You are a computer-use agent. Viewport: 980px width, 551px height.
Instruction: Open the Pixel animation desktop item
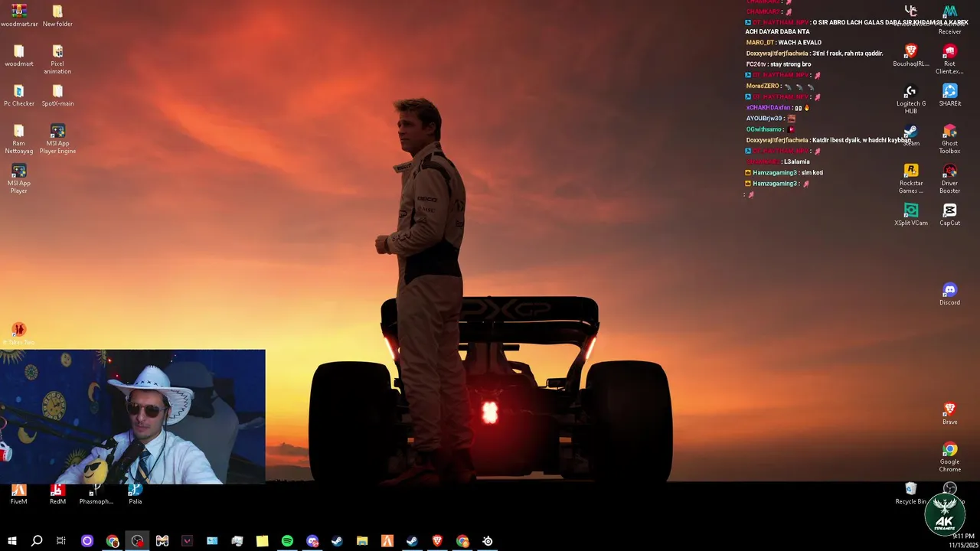point(57,59)
